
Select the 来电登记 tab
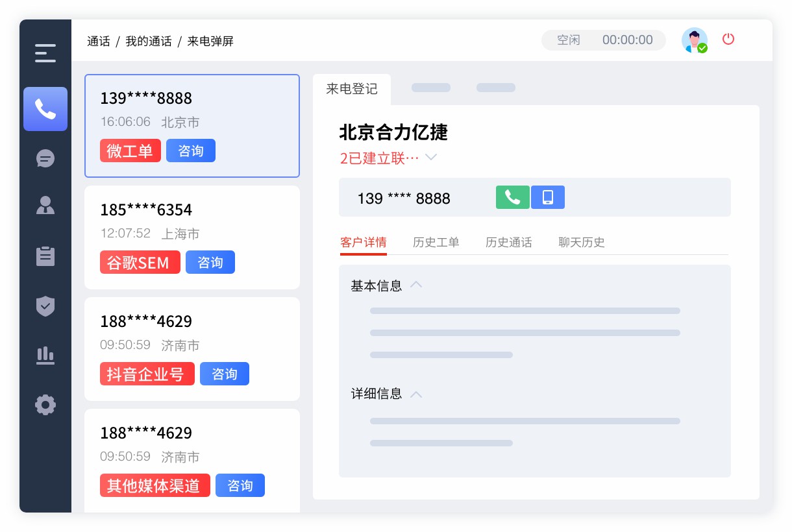[x=352, y=90]
